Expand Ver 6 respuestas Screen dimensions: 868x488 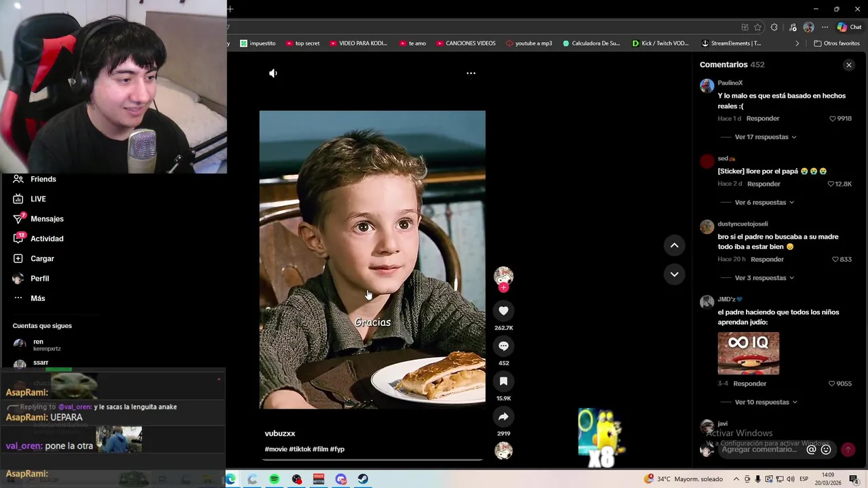764,203
